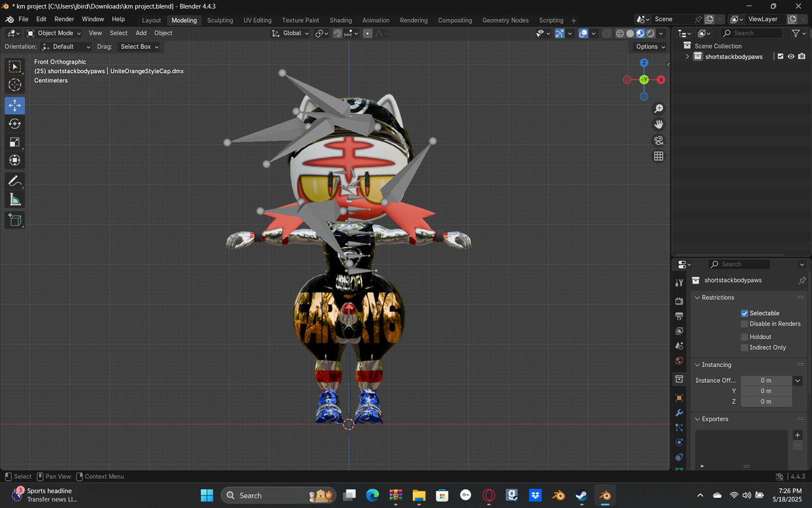
Task: Toggle snapping magnet button
Action: point(338,33)
